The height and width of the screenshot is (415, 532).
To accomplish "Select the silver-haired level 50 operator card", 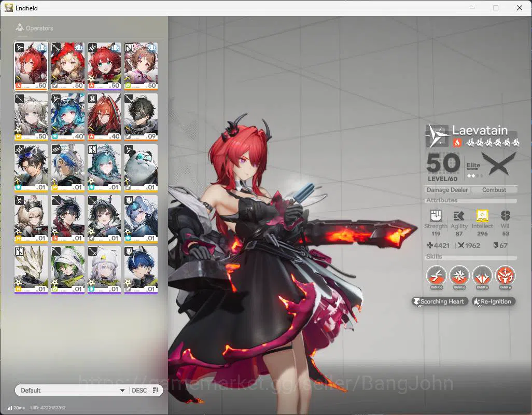I will click(31, 117).
